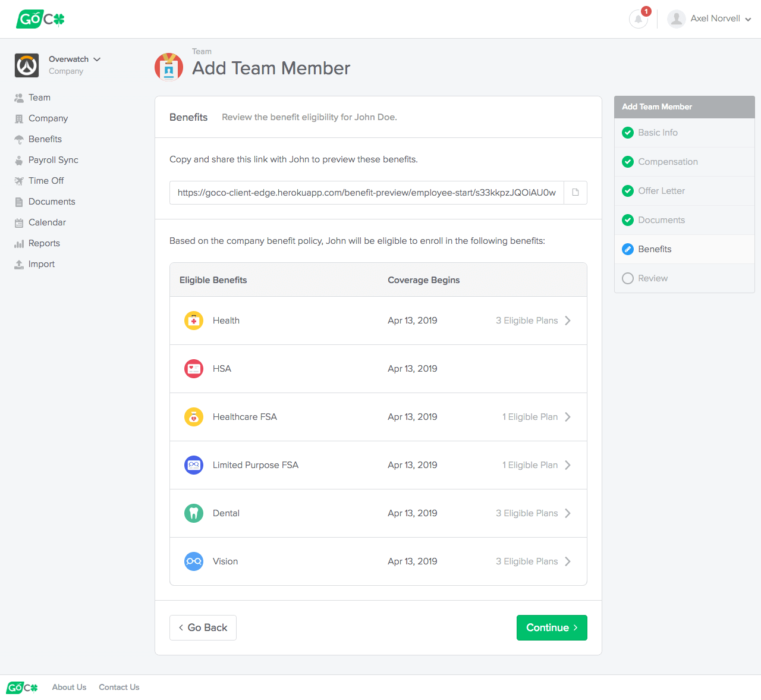Open the About Us link
761x700 pixels.
coord(69,687)
